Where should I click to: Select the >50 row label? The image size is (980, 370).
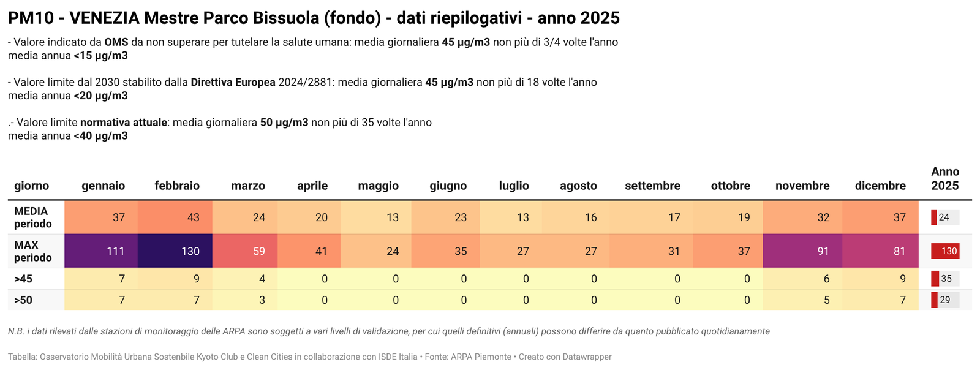(x=23, y=300)
